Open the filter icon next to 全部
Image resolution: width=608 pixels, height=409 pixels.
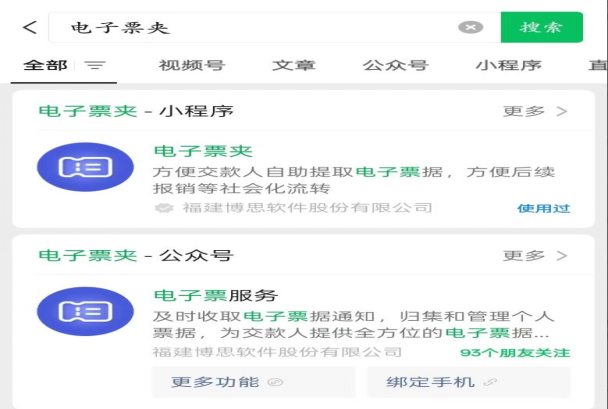pyautogui.click(x=95, y=66)
